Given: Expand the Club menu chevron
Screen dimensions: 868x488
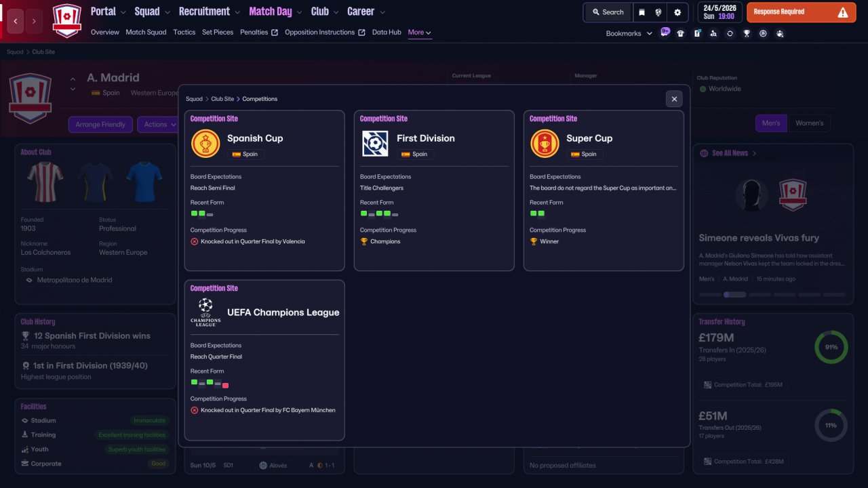Looking at the screenshot, I should pos(336,12).
